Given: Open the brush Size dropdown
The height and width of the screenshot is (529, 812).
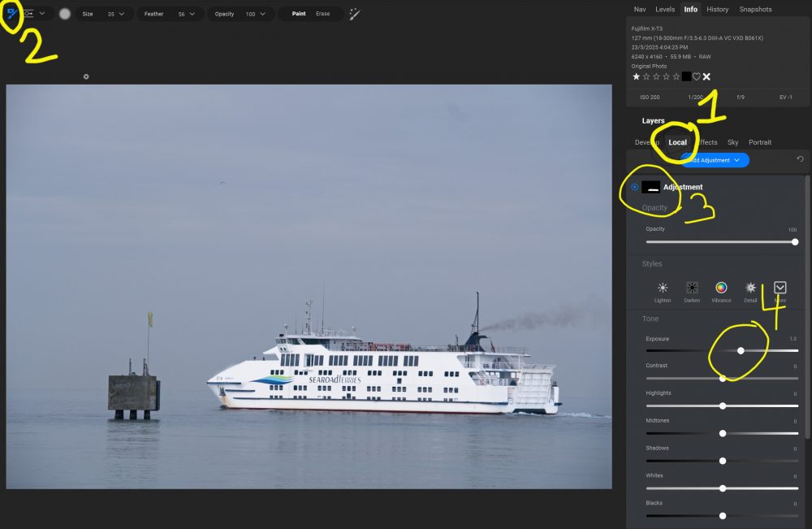Looking at the screenshot, I should [122, 14].
